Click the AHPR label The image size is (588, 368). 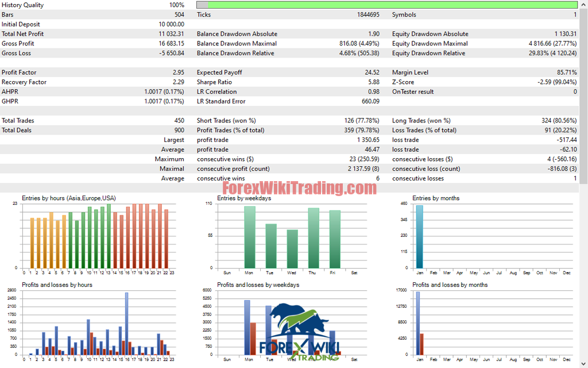(10, 91)
